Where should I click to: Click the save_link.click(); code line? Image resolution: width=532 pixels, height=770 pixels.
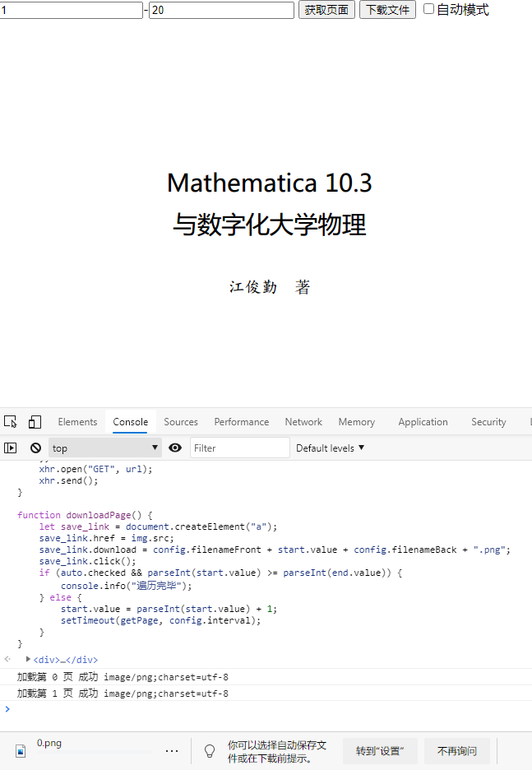(87, 561)
